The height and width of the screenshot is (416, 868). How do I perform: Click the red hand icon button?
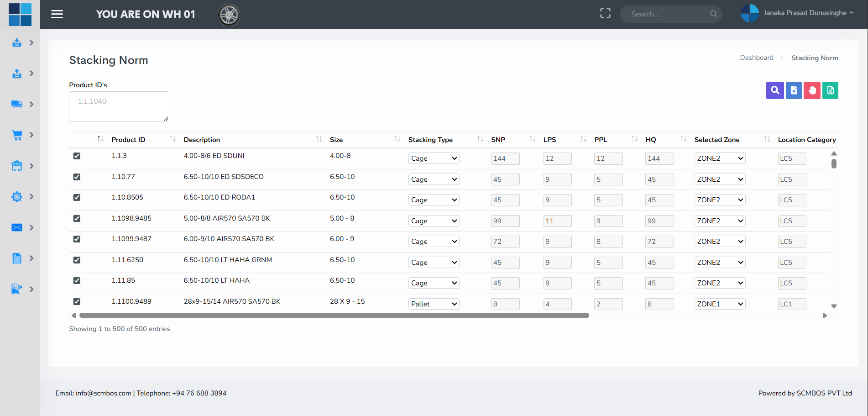click(x=812, y=90)
